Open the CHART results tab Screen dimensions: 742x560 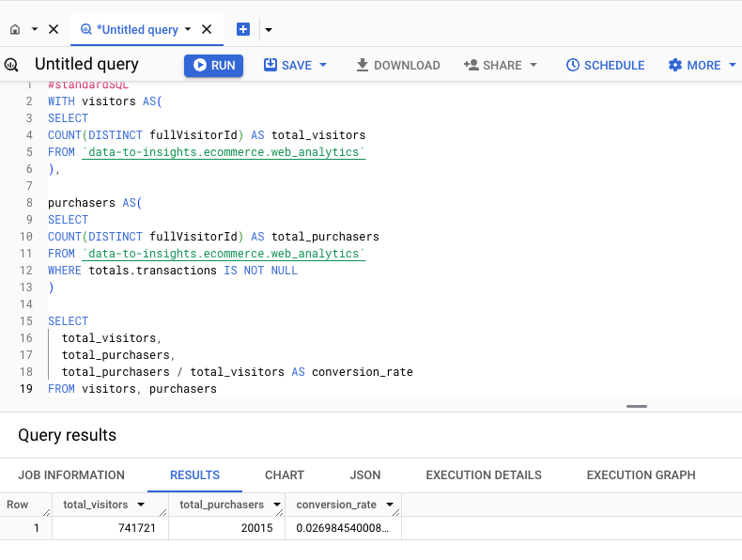(285, 474)
